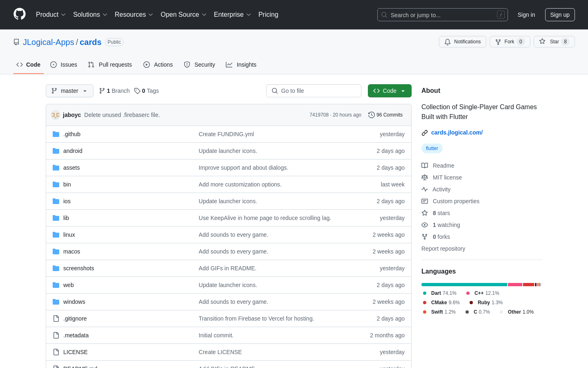
Task: Click the windows folder icon
Action: 56,302
